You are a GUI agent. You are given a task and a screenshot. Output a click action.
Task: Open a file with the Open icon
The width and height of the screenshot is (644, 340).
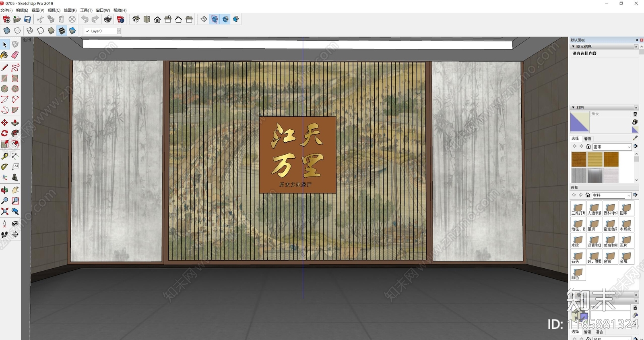17,19
